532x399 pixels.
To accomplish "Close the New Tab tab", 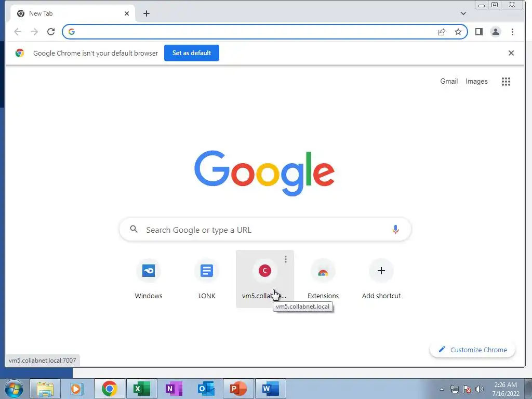I will (127, 14).
